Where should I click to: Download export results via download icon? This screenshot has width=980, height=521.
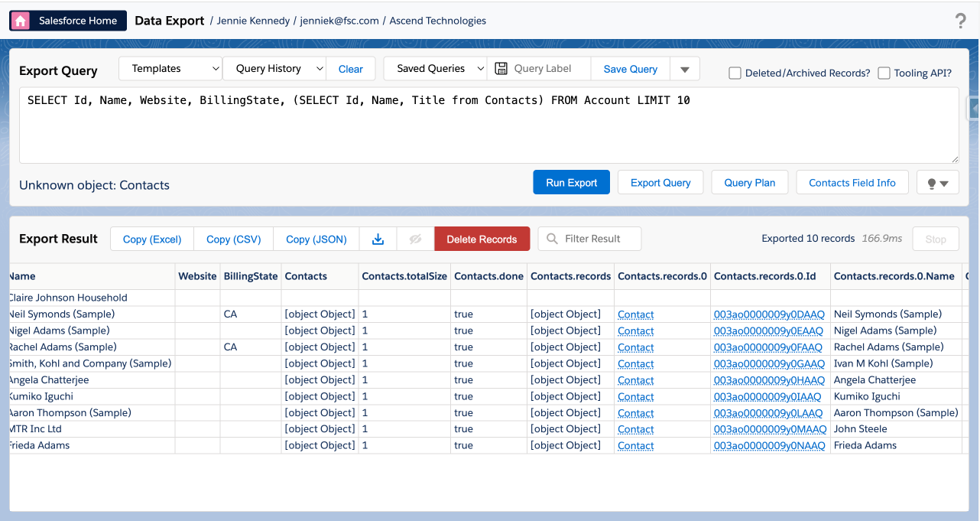[x=378, y=238]
